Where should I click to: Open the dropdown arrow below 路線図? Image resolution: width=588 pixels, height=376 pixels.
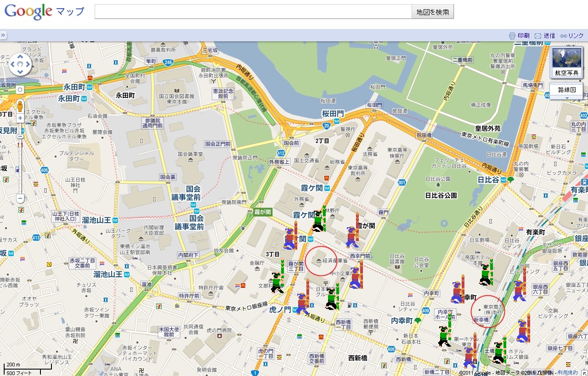567,97
